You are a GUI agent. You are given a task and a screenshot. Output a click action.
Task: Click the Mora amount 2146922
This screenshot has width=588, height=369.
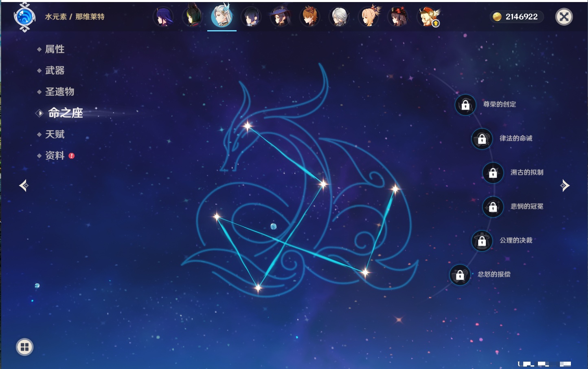click(522, 17)
